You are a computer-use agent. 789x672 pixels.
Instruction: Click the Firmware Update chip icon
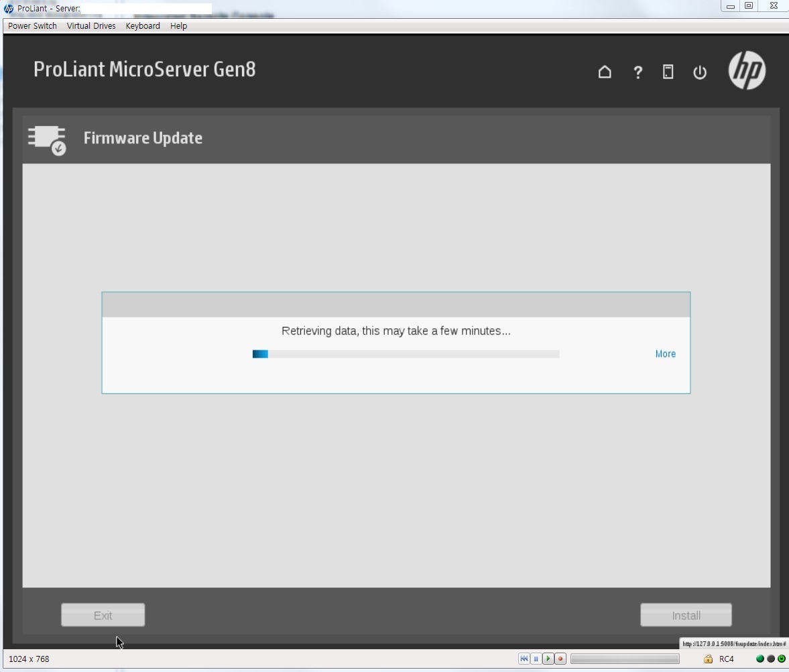pyautogui.click(x=47, y=139)
